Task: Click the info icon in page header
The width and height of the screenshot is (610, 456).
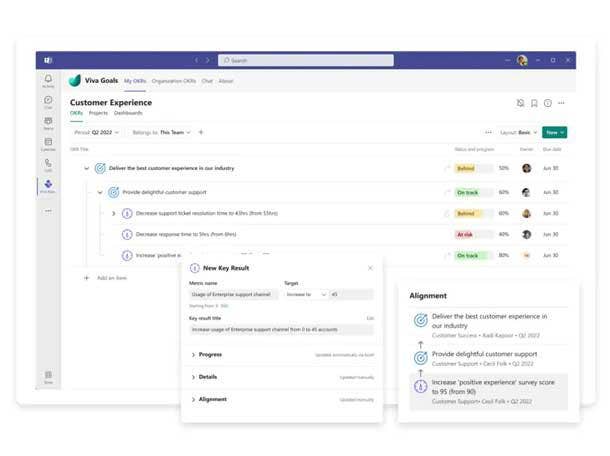Action: click(548, 103)
